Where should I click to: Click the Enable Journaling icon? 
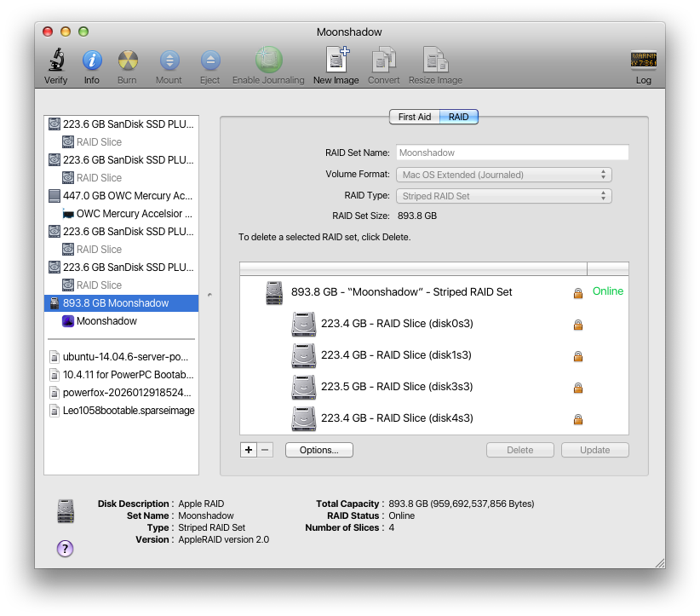click(268, 61)
